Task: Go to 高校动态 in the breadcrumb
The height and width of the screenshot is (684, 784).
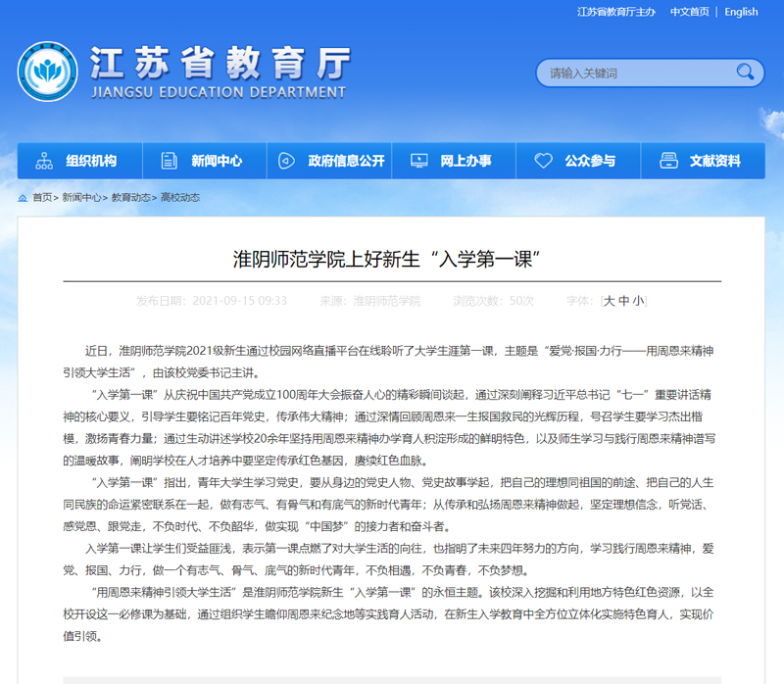Action: tap(180, 198)
